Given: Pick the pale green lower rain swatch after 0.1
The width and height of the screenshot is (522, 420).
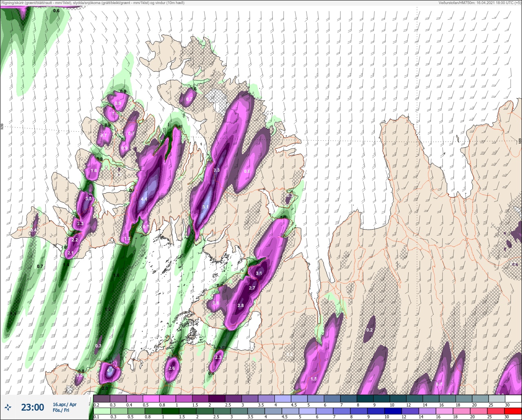Looking at the screenshot, I should click(102, 411).
